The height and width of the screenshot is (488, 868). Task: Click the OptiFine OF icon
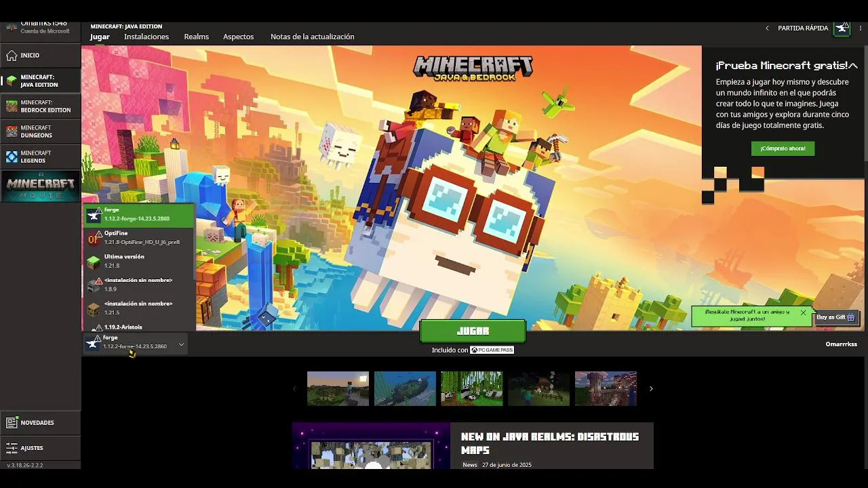pyautogui.click(x=94, y=239)
